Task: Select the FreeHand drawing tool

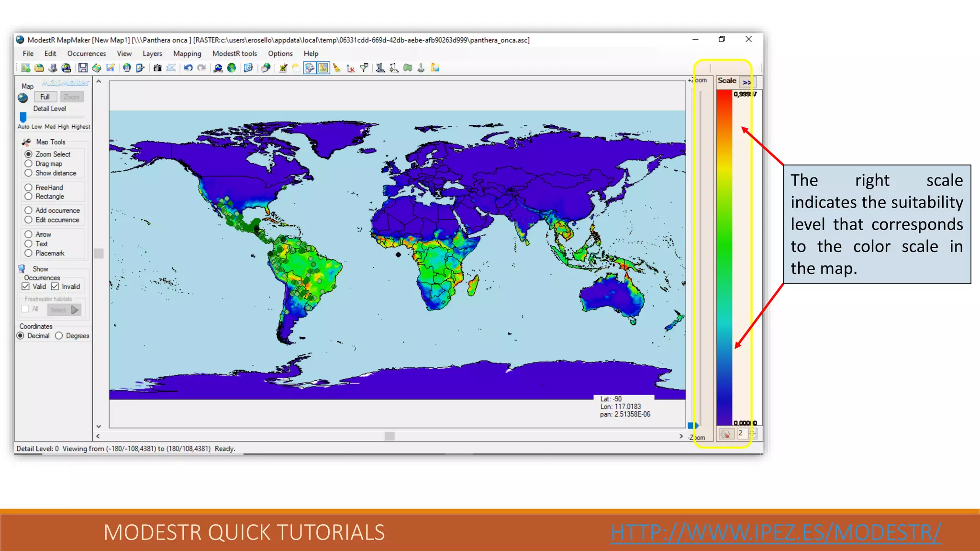Action: 28,187
